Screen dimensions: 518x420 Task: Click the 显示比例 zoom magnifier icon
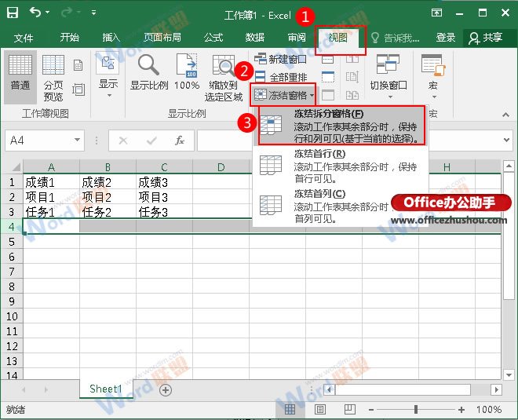(x=148, y=65)
